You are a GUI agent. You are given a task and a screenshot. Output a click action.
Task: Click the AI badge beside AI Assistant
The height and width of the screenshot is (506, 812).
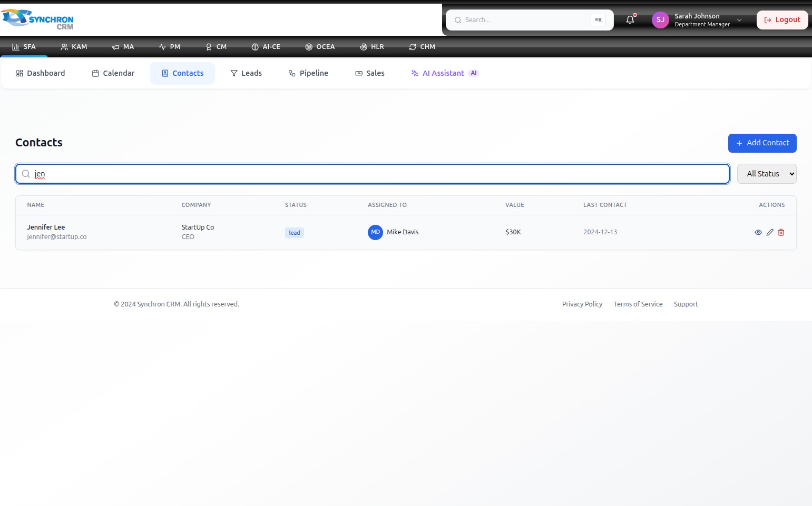[x=474, y=73]
